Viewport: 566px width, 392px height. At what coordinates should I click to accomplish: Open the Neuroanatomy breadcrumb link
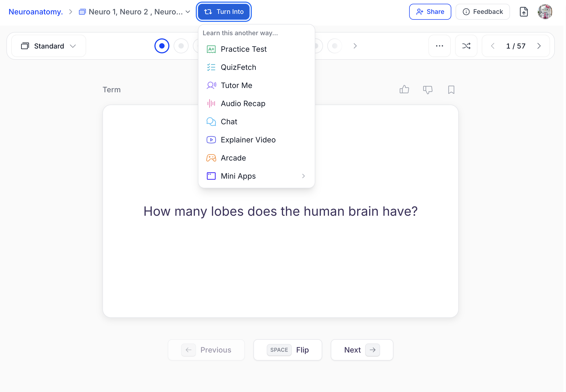[35, 12]
